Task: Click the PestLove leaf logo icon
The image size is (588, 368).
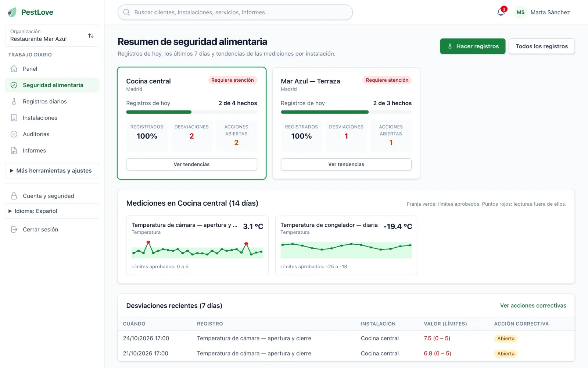Action: click(x=12, y=12)
